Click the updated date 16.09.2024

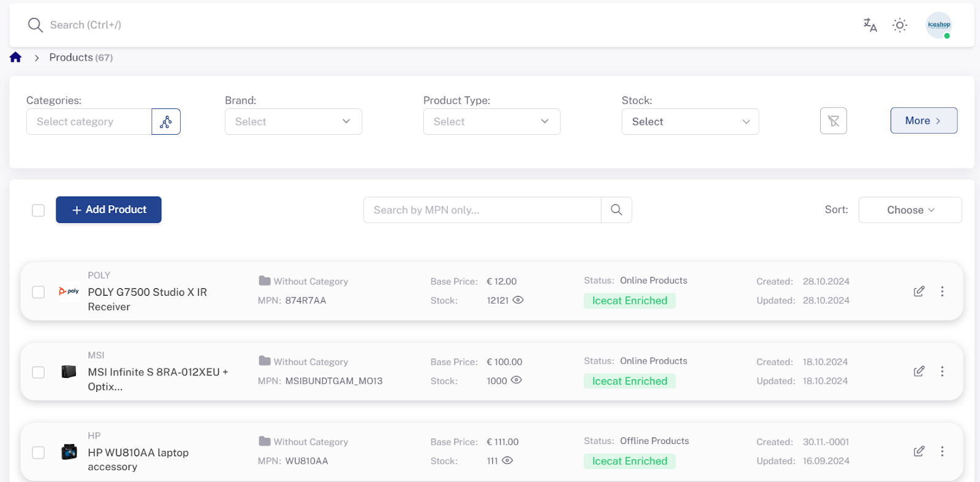coord(826,461)
